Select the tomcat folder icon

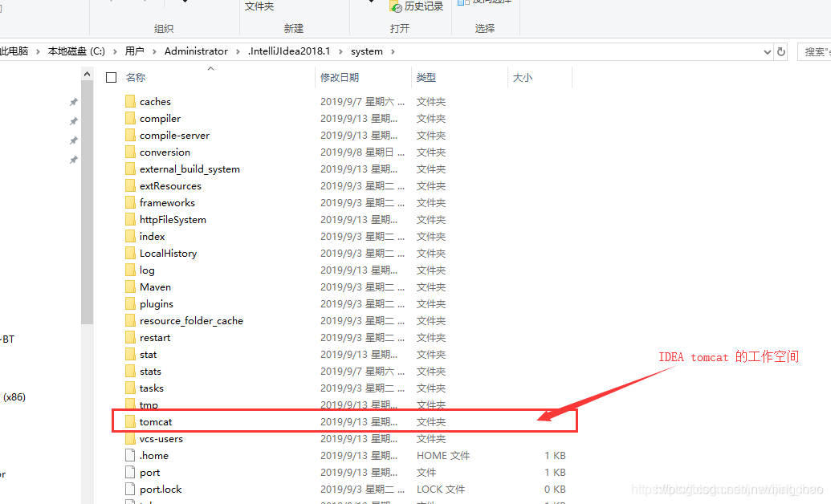point(130,422)
